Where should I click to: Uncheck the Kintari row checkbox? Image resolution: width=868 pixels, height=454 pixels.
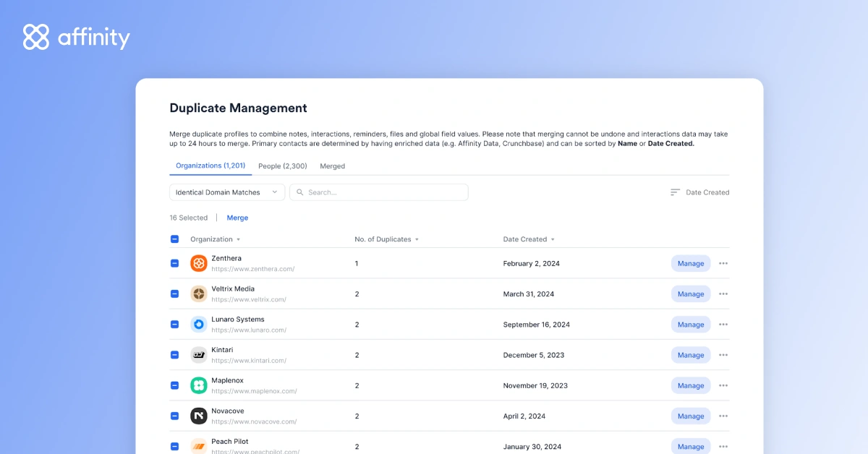[x=174, y=355]
